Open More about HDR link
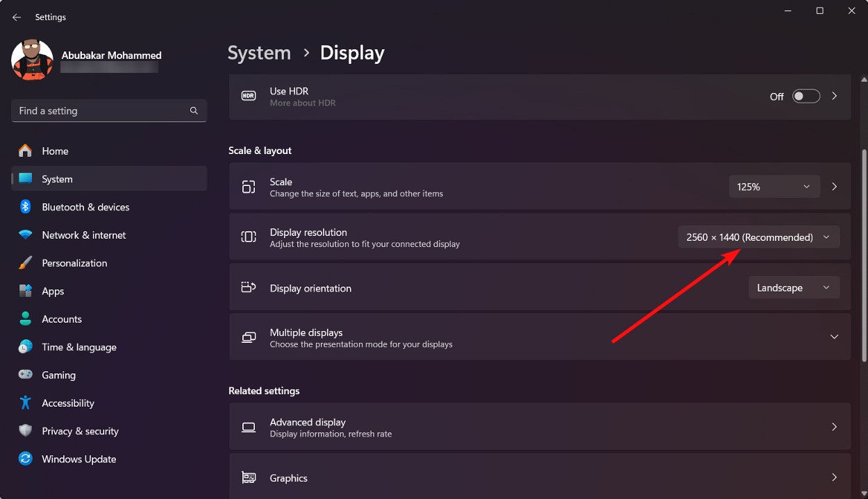Viewport: 868px width, 499px height. coord(303,102)
